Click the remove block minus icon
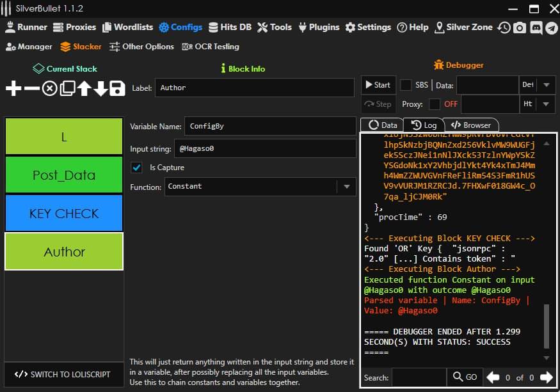This screenshot has height=392, width=560. pyautogui.click(x=31, y=89)
